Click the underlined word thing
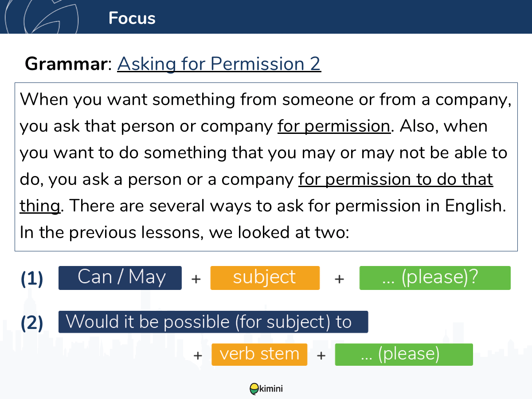 point(40,206)
